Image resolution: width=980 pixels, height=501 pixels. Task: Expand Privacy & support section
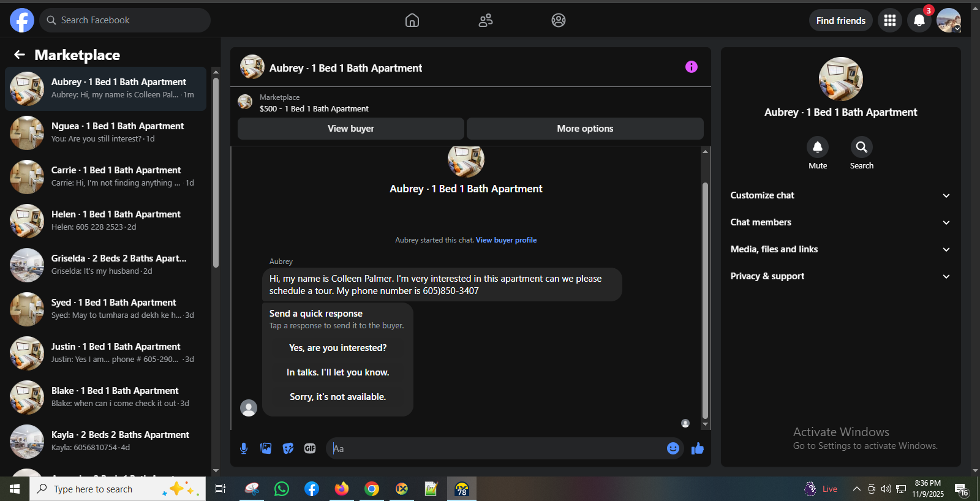(x=841, y=276)
